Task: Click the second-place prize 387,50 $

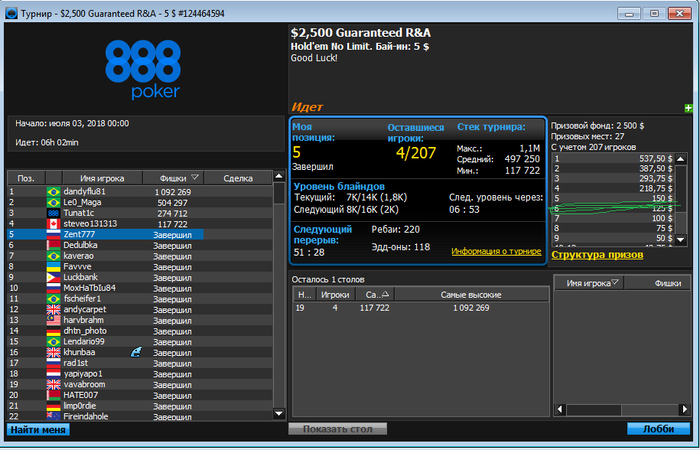Action: pyautogui.click(x=655, y=169)
